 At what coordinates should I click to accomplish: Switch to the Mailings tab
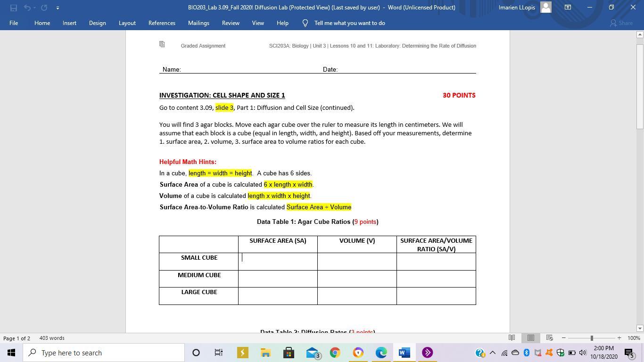click(198, 23)
